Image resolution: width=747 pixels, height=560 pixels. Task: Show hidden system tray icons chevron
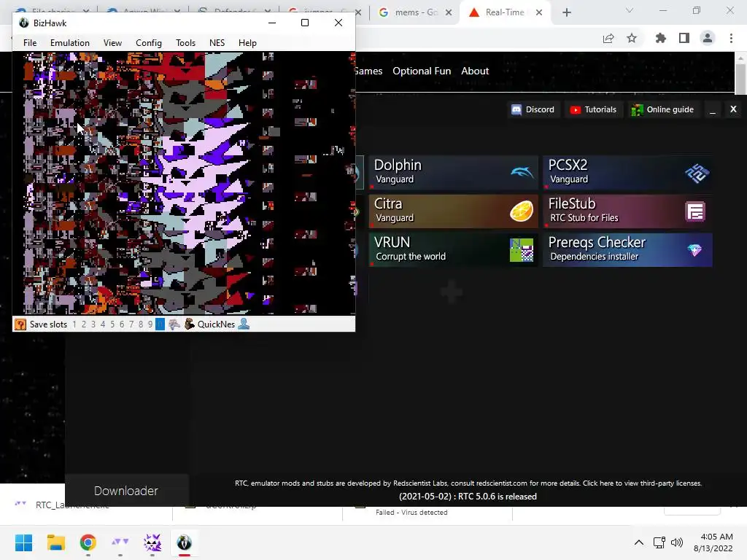point(639,542)
